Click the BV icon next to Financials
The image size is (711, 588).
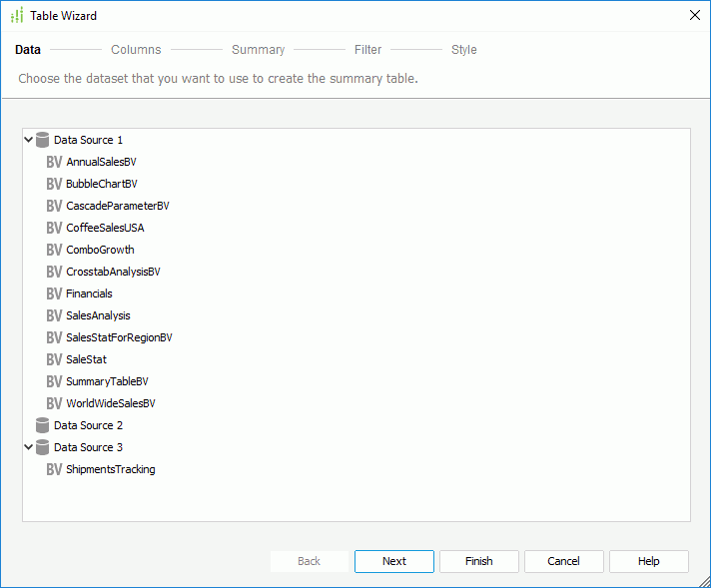point(54,294)
